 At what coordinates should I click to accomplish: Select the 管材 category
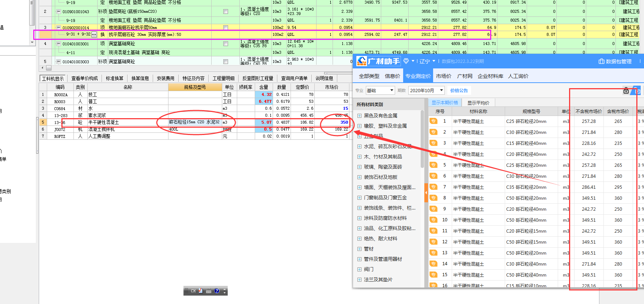click(369, 249)
